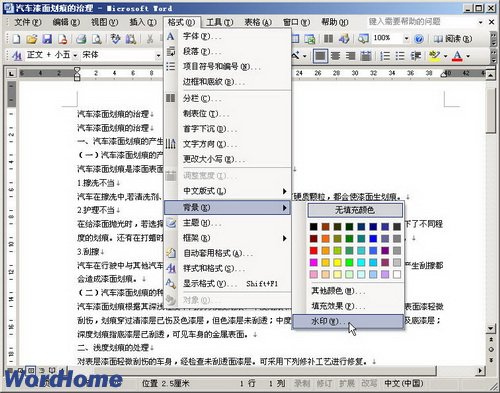The height and width of the screenshot is (393, 500).
Task: Click 水印 in background submenu
Action: point(349,321)
